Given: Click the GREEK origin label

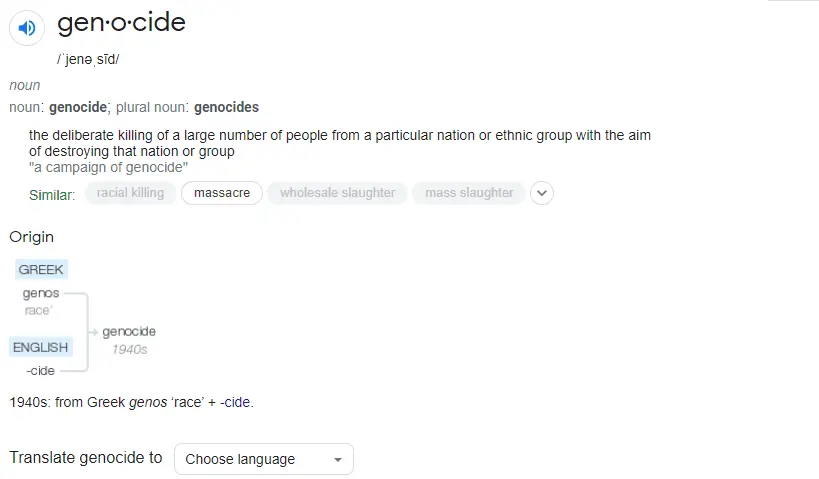Looking at the screenshot, I should point(41,269).
